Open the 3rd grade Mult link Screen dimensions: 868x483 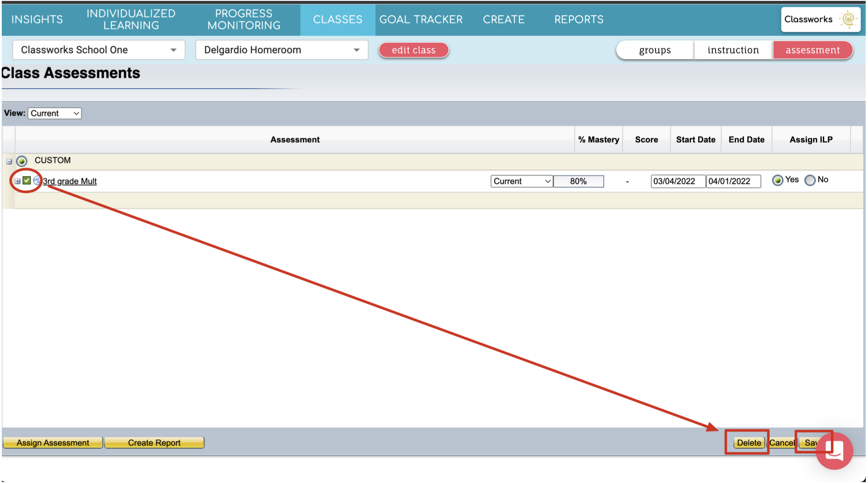[70, 181]
